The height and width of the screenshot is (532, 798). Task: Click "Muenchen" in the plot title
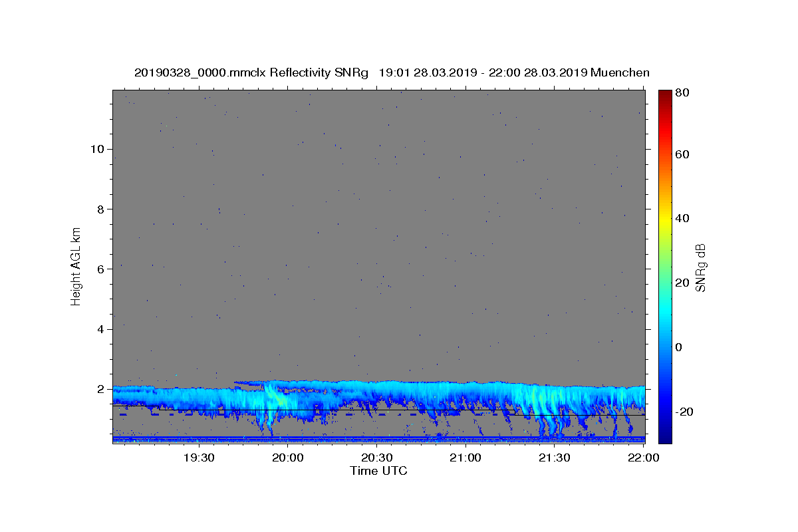(620, 72)
